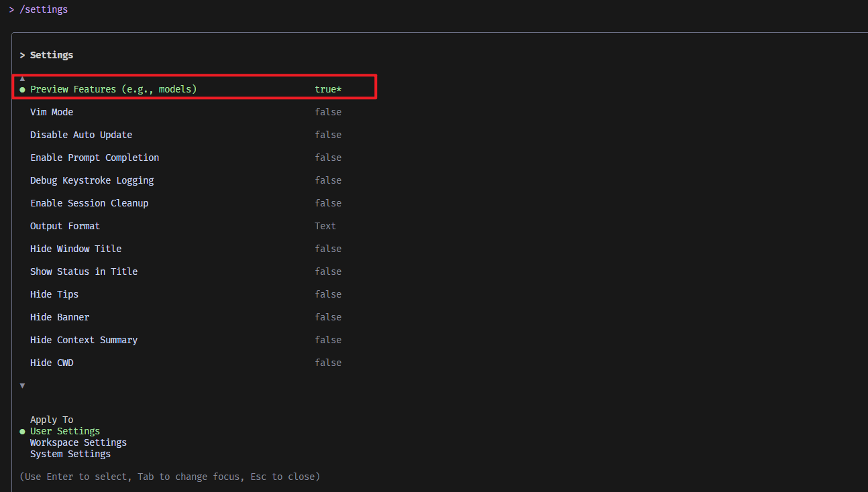Enable Prompt Completion option
The height and width of the screenshot is (492, 868).
tap(95, 158)
